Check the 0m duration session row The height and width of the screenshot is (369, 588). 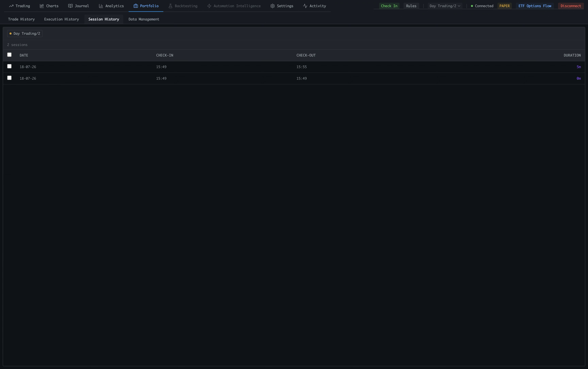coord(9,78)
